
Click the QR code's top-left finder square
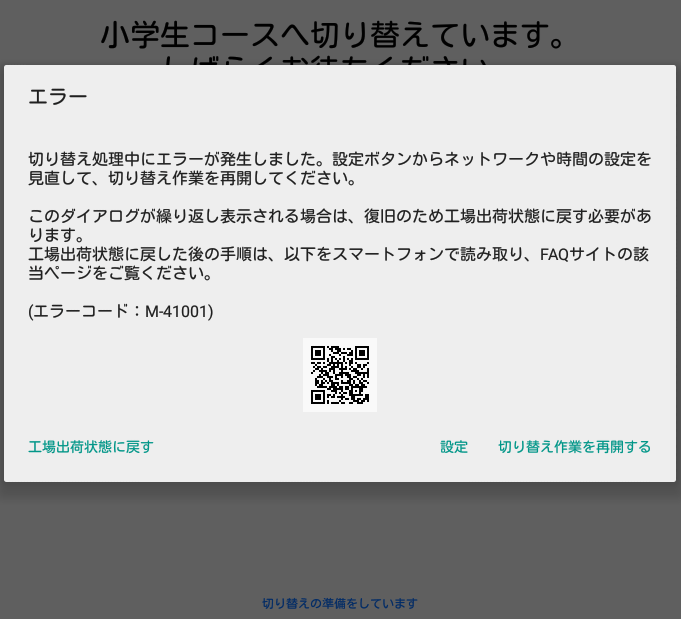pos(318,353)
